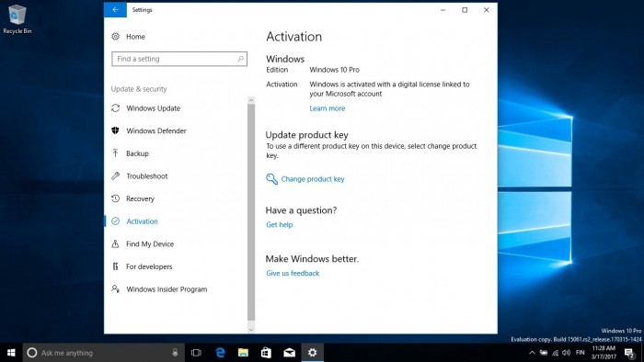This screenshot has width=644, height=362.
Task: Go back using the Settings back arrow
Action: coord(115,10)
